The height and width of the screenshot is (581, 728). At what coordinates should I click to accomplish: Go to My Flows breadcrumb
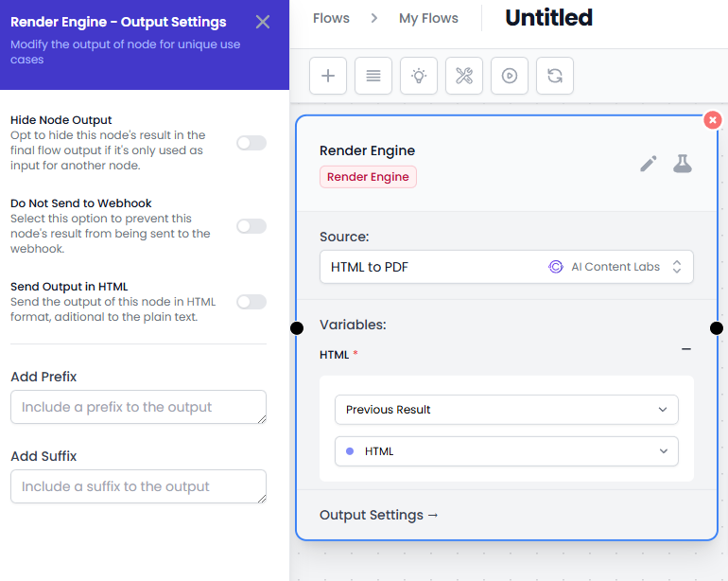pyautogui.click(x=428, y=18)
